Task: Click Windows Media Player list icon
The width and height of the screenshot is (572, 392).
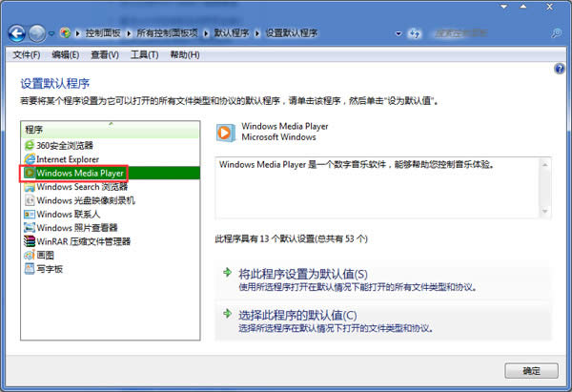Action: (30, 173)
